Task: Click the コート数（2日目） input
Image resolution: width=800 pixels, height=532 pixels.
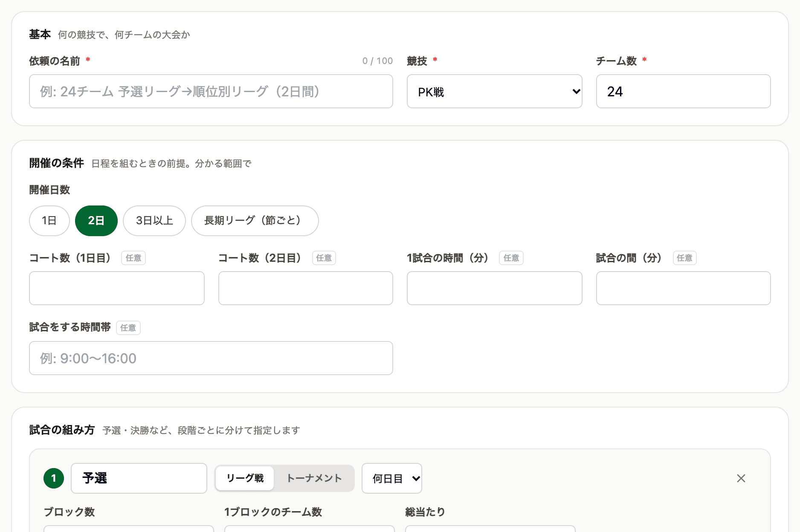Action: coord(306,288)
